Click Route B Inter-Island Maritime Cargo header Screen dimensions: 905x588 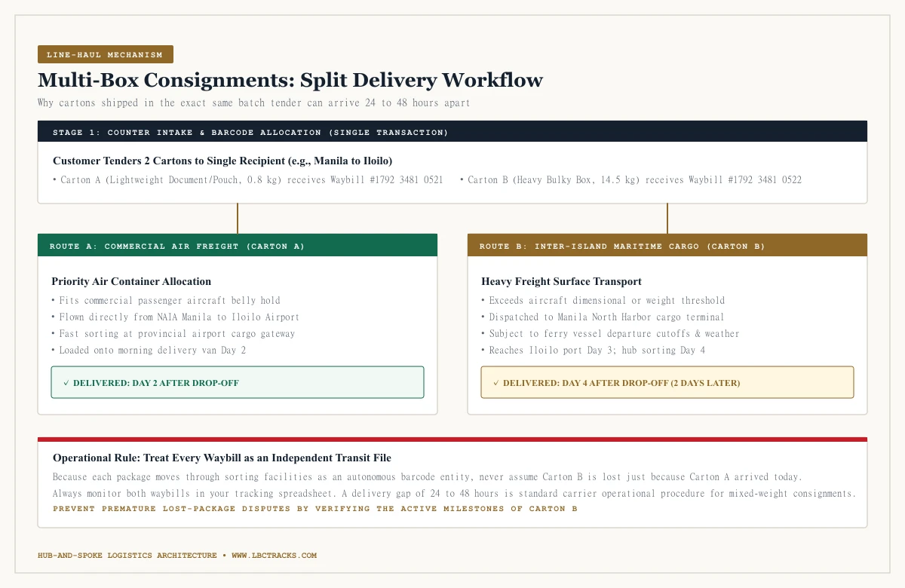(667, 246)
